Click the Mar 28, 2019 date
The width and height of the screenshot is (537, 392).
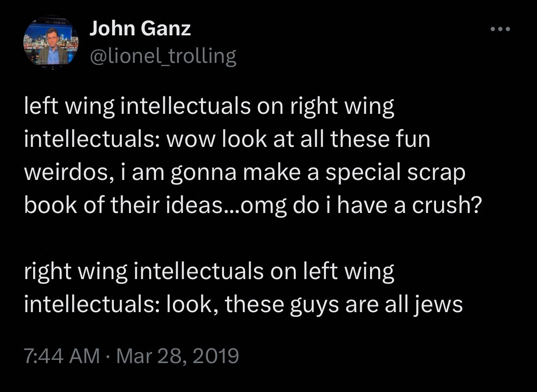(178, 356)
